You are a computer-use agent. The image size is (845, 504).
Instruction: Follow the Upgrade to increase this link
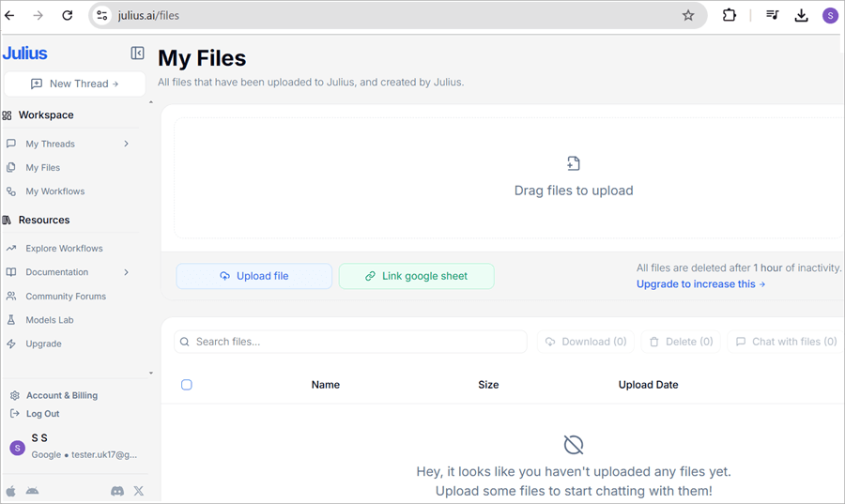(x=700, y=283)
